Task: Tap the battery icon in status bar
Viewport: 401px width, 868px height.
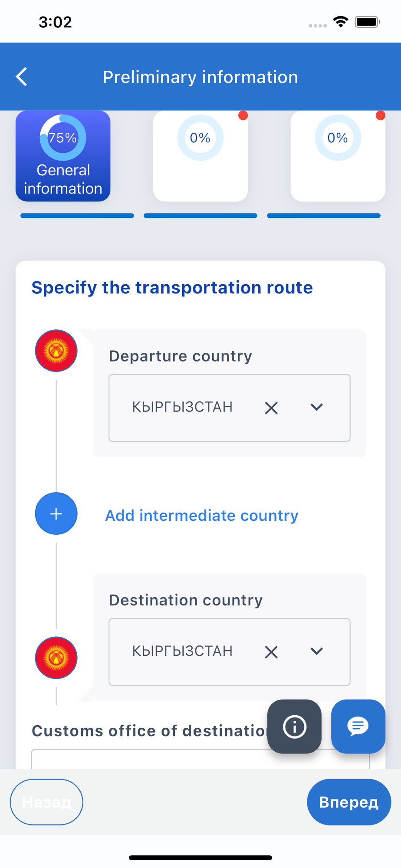Action: (368, 22)
